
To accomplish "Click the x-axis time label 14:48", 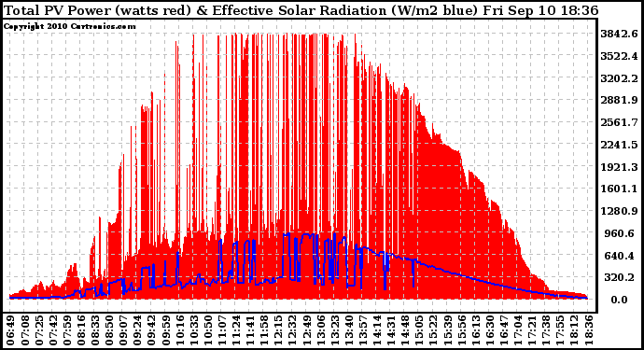I will pyautogui.click(x=405, y=330).
